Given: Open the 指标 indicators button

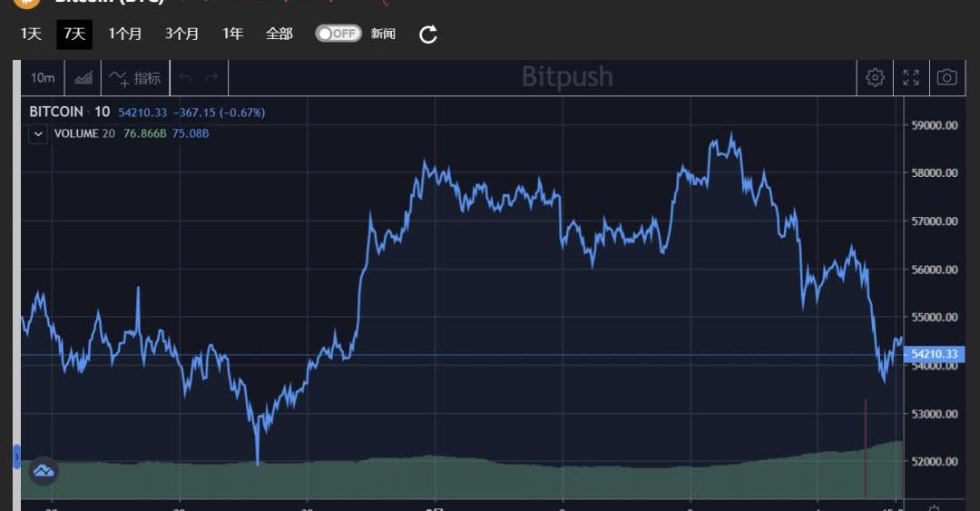Looking at the screenshot, I should pos(135,78).
